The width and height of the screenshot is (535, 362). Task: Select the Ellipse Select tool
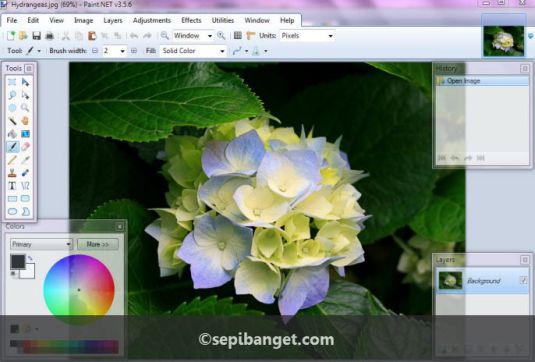[x=12, y=108]
